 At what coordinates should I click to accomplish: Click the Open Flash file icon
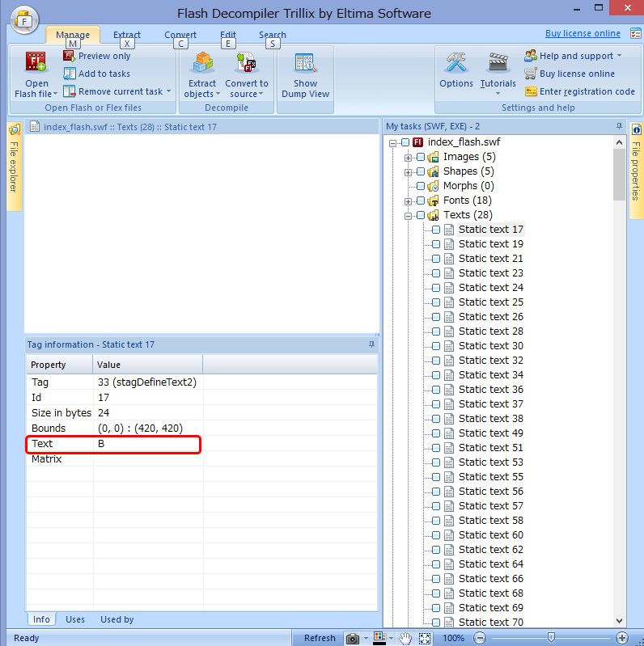tap(36, 61)
